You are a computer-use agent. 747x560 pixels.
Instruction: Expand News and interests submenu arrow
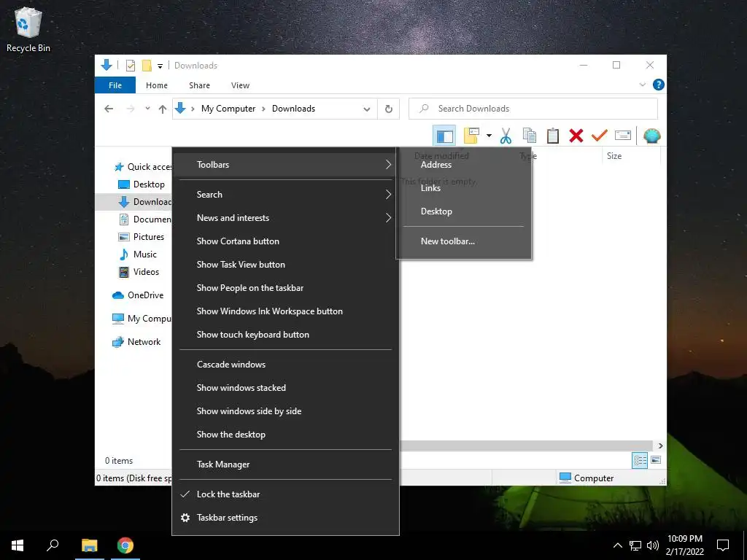388,218
